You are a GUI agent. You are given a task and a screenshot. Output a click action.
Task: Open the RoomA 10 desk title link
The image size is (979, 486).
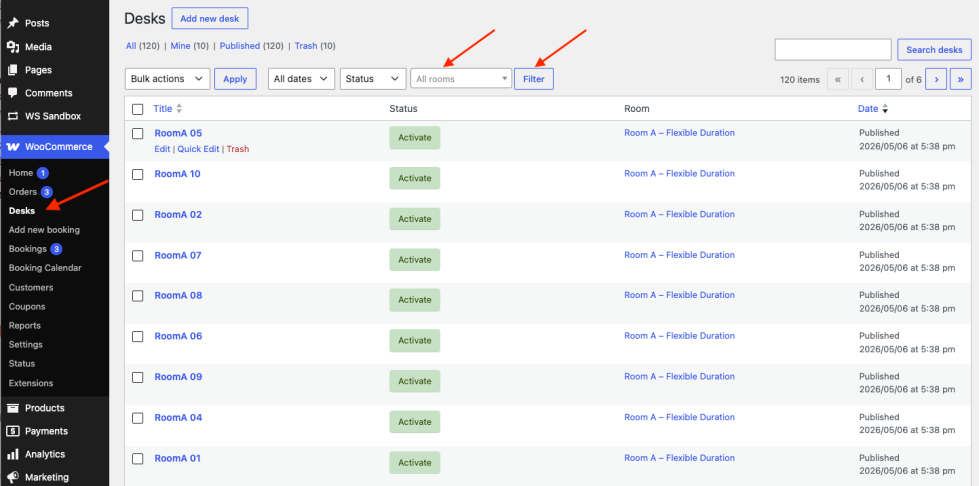[177, 174]
